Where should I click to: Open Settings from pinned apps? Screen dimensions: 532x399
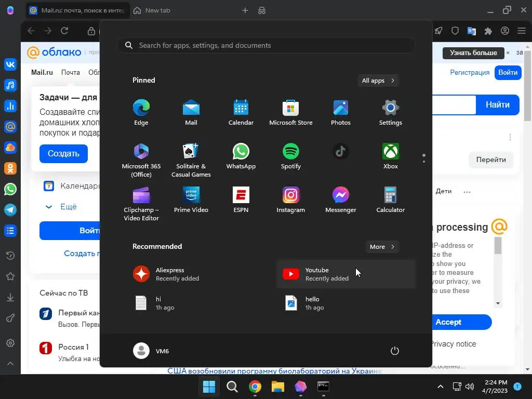(391, 113)
